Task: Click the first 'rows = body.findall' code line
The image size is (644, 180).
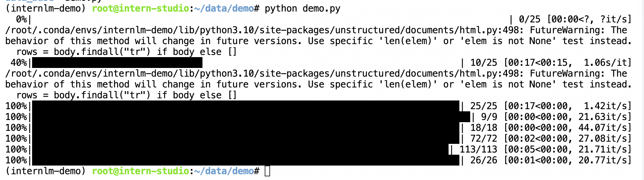Action: click(127, 52)
